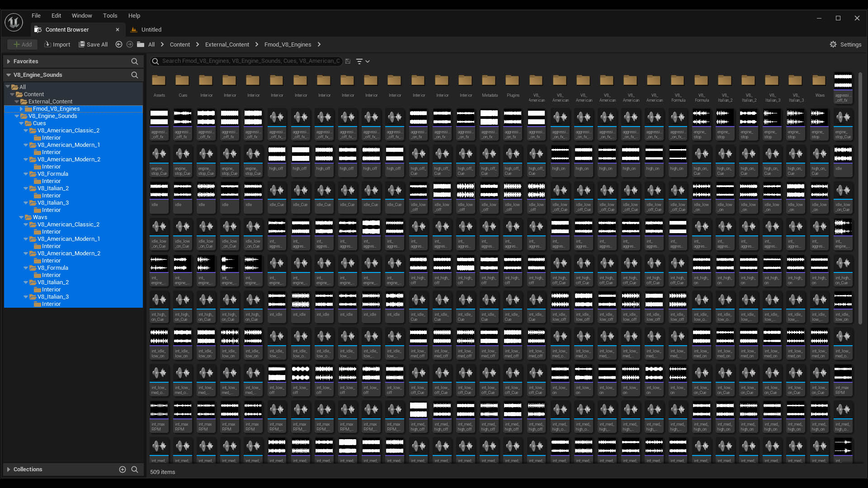Click the save search icon beside search box
Viewport: 868px width, 488px height.
348,61
